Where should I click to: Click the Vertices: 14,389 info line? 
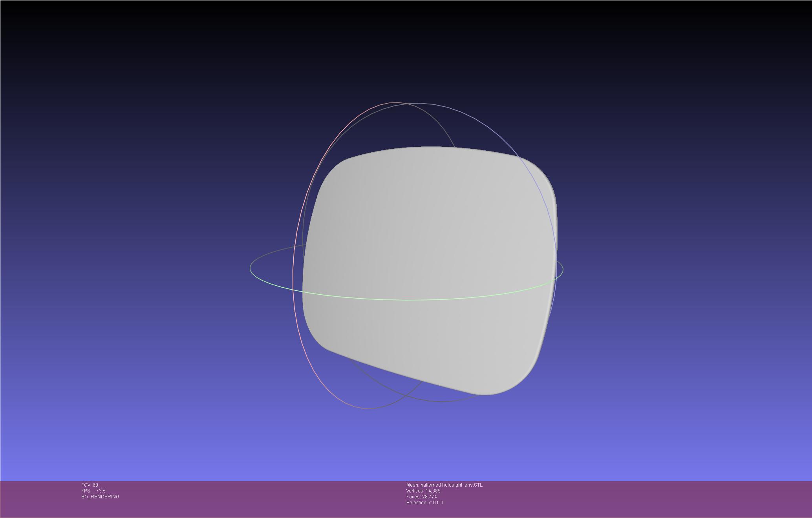pos(423,491)
